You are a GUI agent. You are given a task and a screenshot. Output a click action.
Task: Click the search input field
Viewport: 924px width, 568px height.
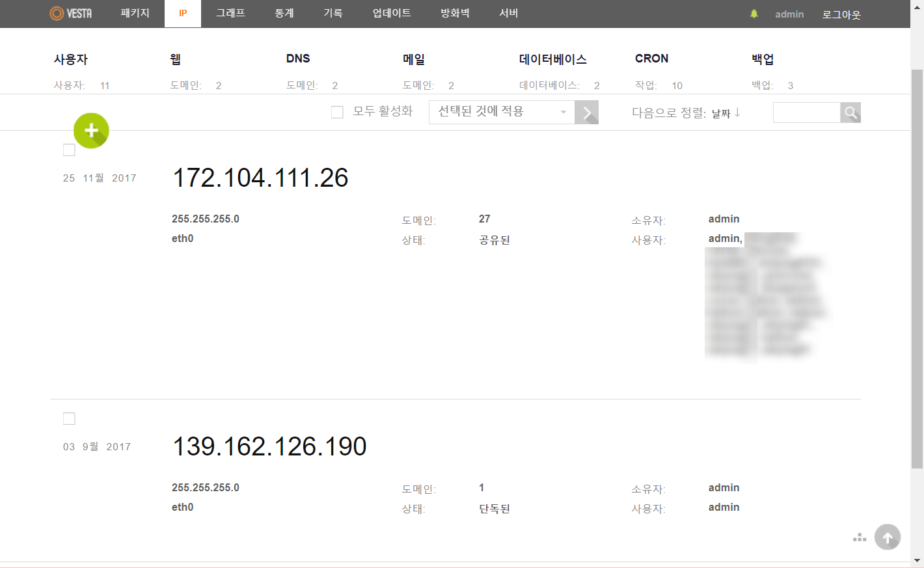[806, 113]
